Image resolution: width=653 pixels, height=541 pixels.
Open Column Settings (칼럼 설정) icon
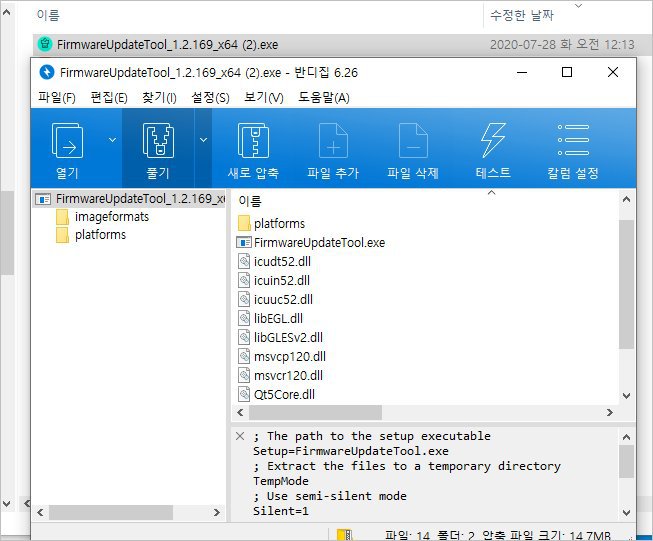pos(573,143)
